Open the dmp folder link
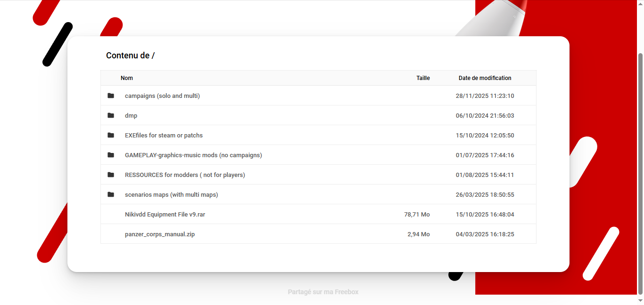The width and height of the screenshot is (644, 305). click(x=131, y=116)
